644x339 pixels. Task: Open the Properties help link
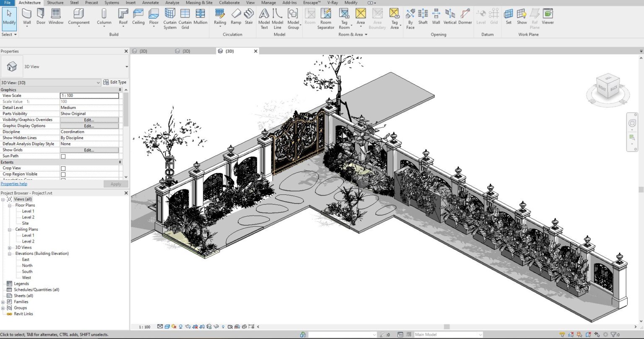[x=14, y=184]
